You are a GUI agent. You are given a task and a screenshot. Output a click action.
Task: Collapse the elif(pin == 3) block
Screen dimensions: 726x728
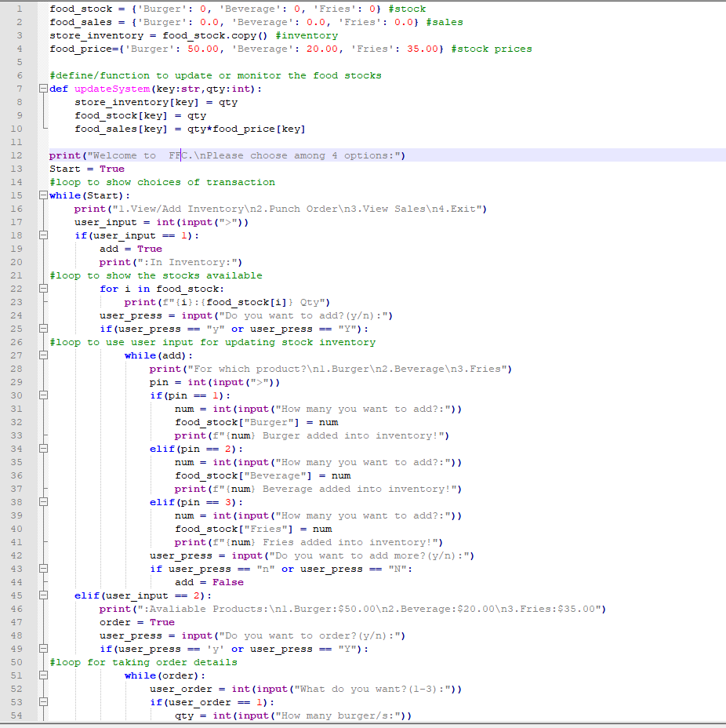point(43,502)
